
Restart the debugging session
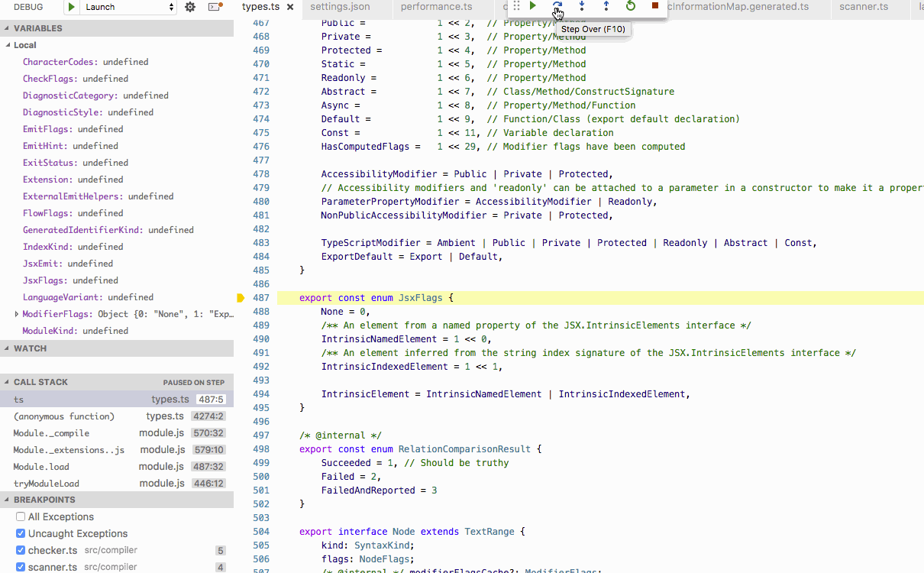pyautogui.click(x=631, y=6)
